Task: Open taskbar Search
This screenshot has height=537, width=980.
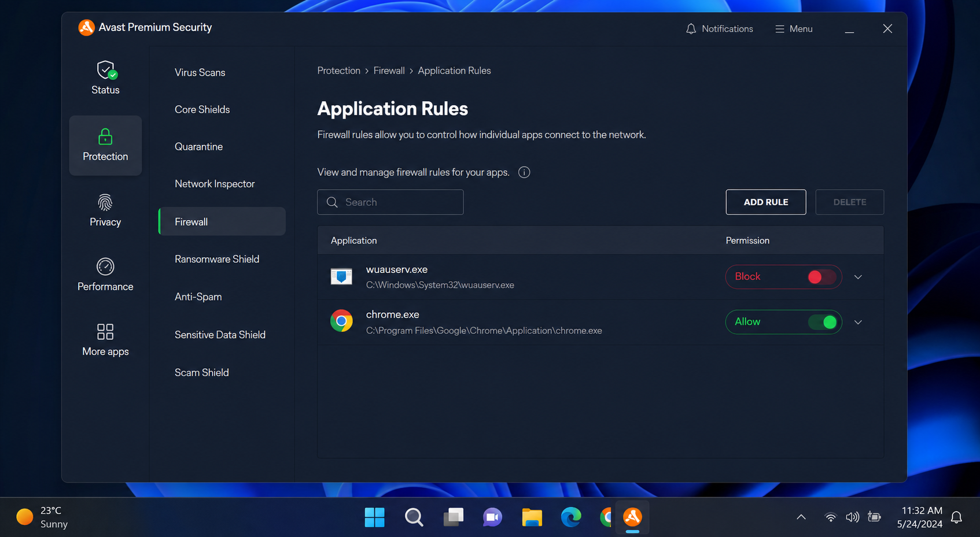Action: [414, 517]
